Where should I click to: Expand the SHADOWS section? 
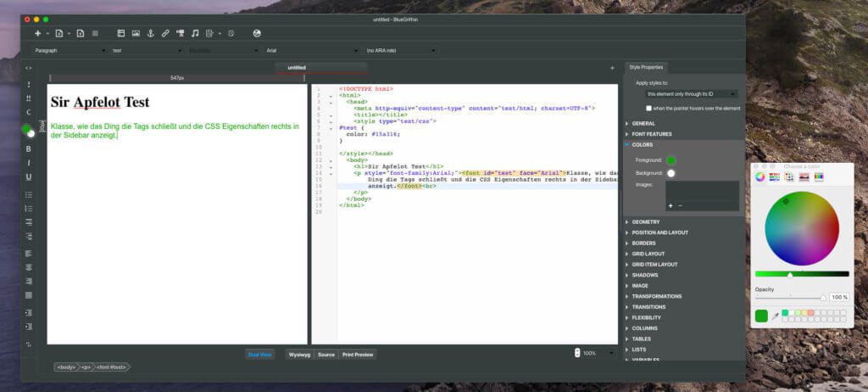tap(644, 275)
